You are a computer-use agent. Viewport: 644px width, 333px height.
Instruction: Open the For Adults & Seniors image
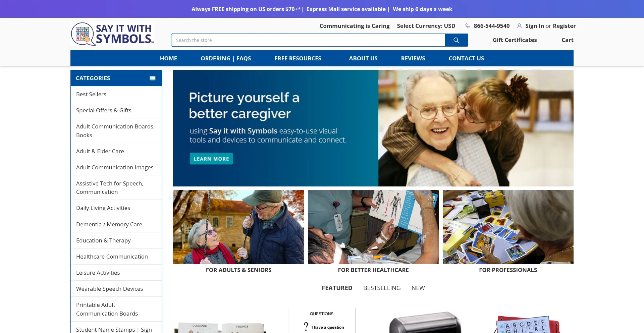pyautogui.click(x=238, y=227)
